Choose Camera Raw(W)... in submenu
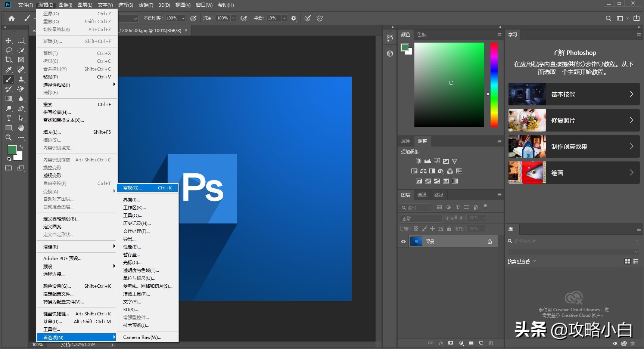 (147, 337)
